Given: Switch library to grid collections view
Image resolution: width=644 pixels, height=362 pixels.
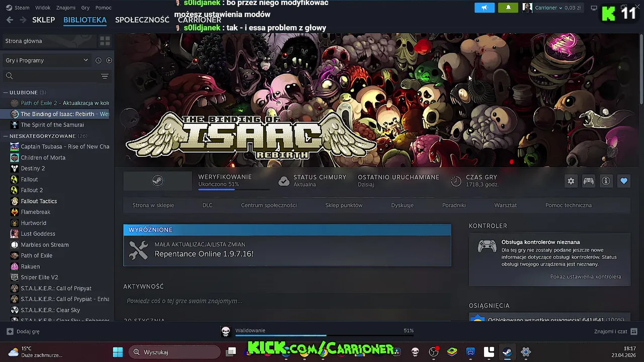Looking at the screenshot, I should 105,41.
